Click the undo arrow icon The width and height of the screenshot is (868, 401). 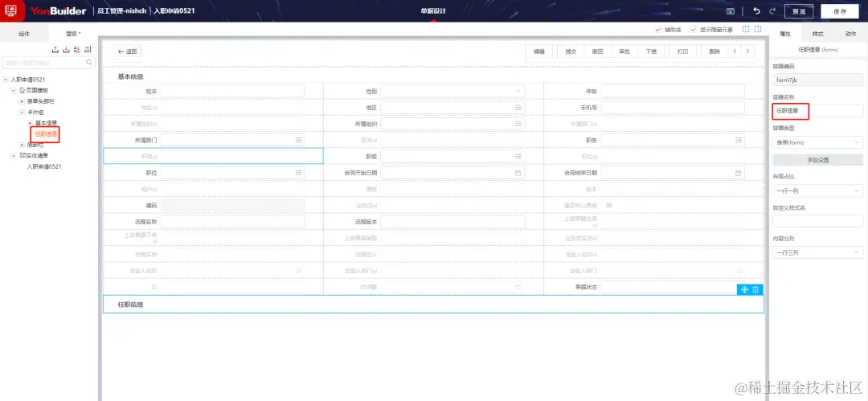[x=757, y=11]
